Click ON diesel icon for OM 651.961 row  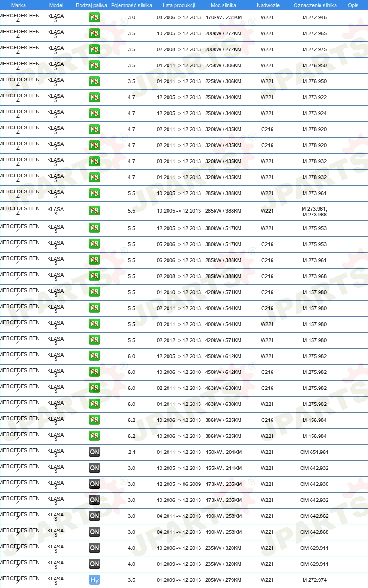(94, 453)
